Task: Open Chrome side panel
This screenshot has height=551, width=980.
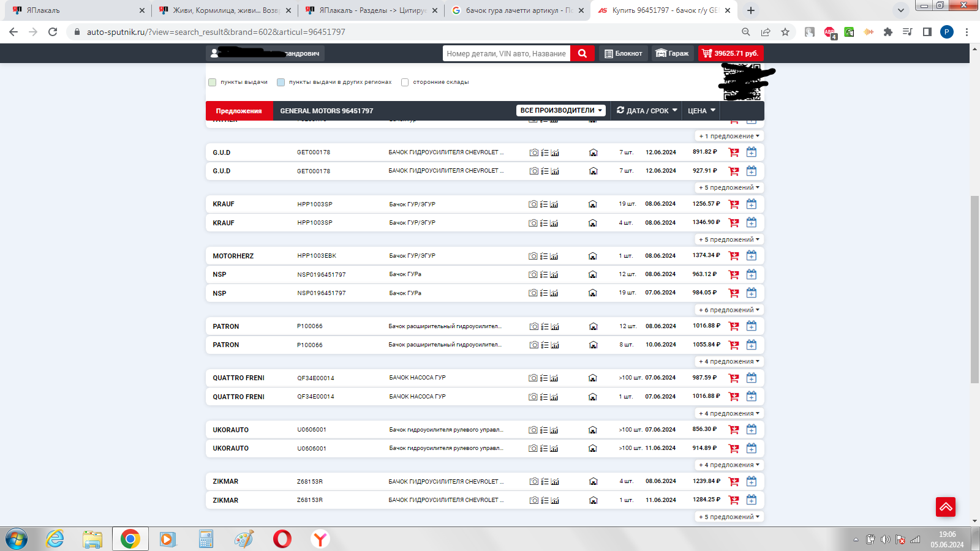Action: pyautogui.click(x=927, y=32)
